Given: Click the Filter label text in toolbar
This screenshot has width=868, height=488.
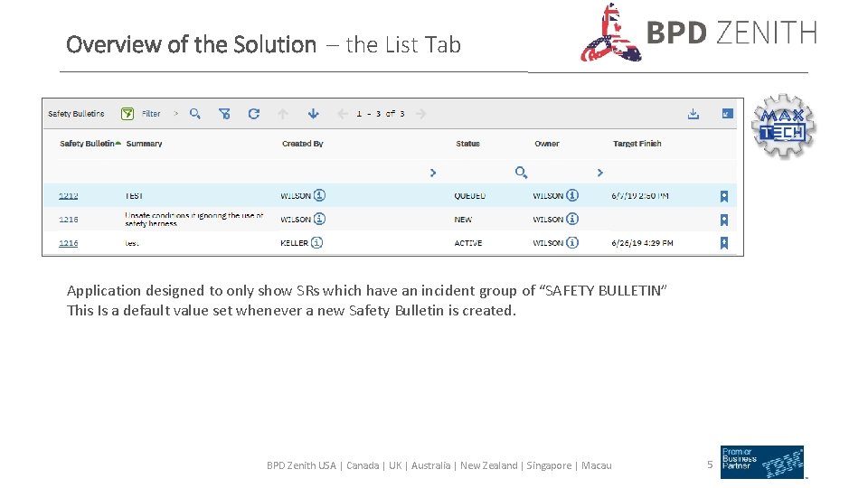Looking at the screenshot, I should (151, 114).
